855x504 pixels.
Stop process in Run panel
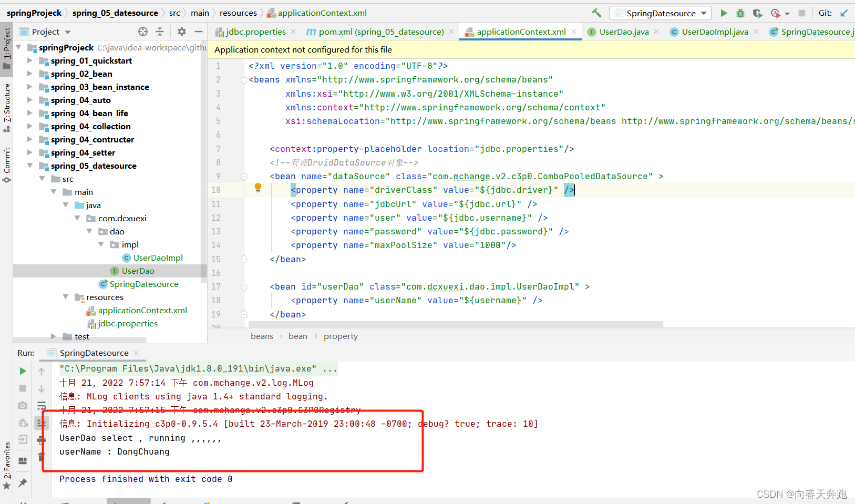[x=23, y=388]
